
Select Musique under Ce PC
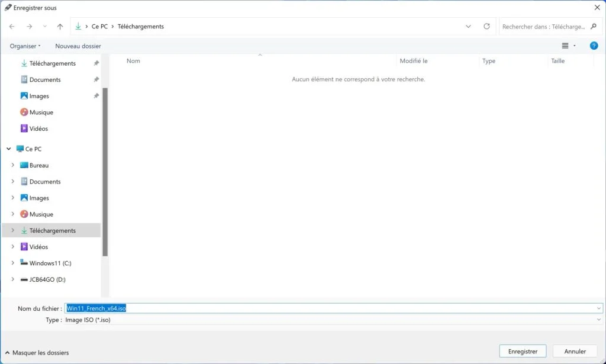[x=41, y=214]
